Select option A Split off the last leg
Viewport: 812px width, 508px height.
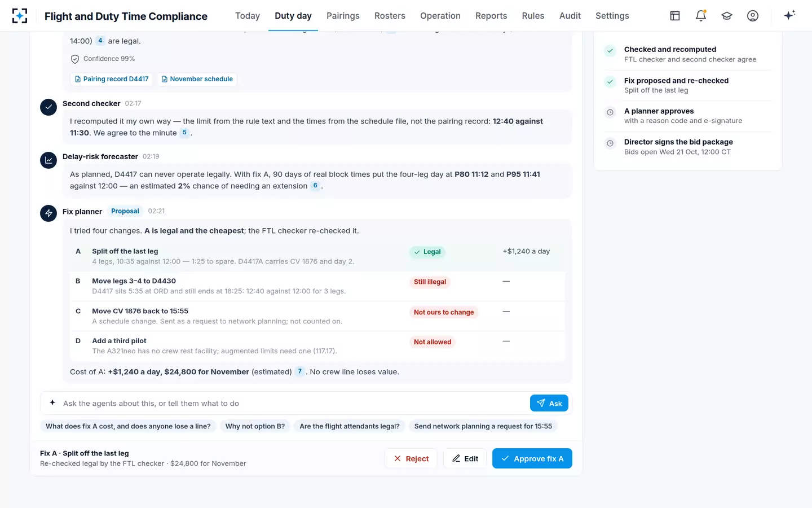click(317, 256)
